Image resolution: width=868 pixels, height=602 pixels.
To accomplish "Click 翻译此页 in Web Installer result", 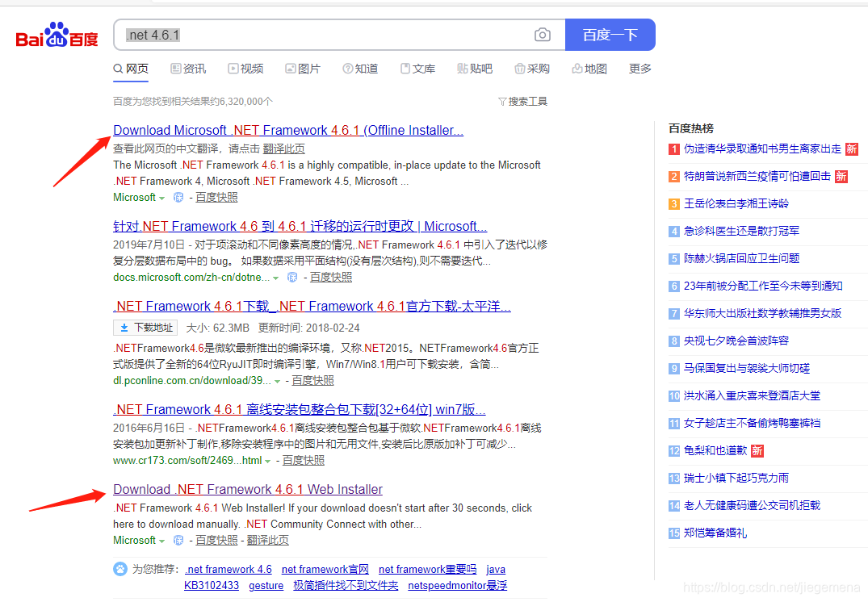I will tap(267, 541).
